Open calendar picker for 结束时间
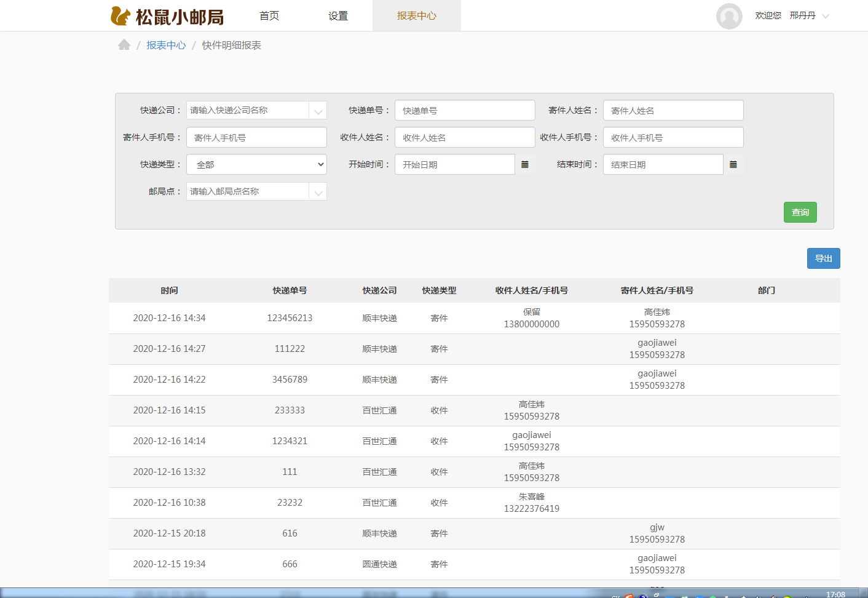 coord(733,164)
